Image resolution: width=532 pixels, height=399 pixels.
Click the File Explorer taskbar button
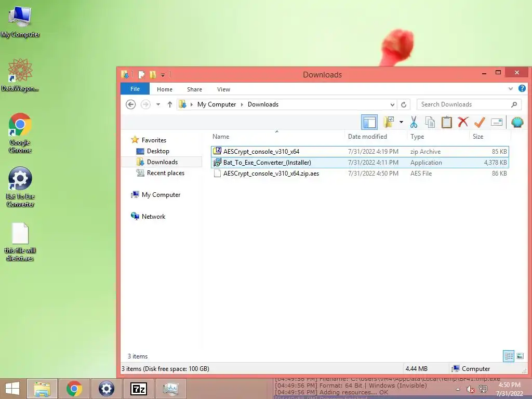coord(42,389)
